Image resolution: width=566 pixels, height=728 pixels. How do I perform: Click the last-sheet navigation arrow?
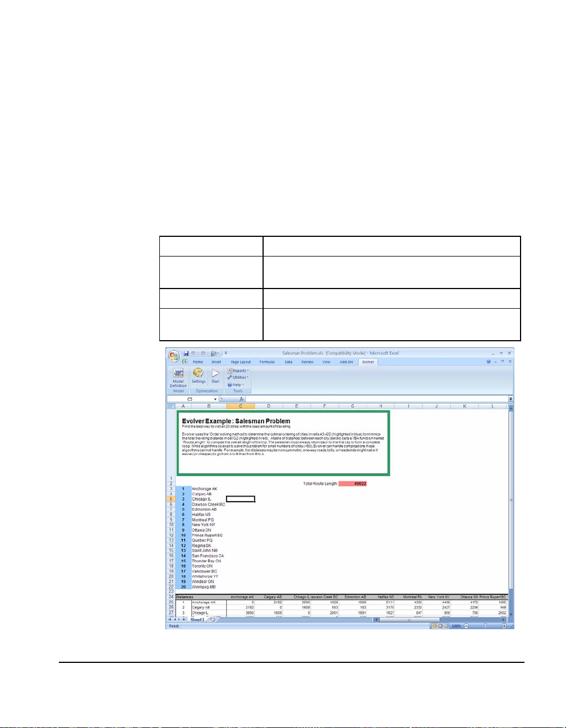tap(185, 620)
